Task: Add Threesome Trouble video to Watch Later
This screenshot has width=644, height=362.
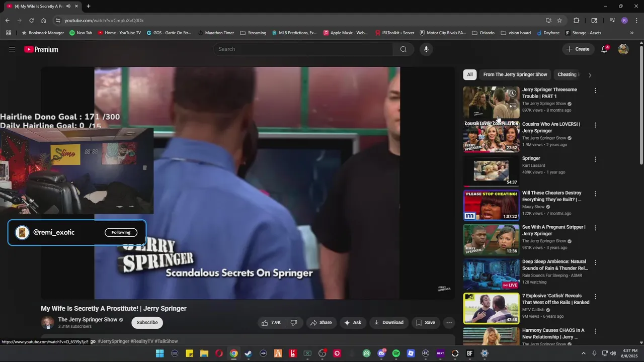Action: tap(512, 93)
